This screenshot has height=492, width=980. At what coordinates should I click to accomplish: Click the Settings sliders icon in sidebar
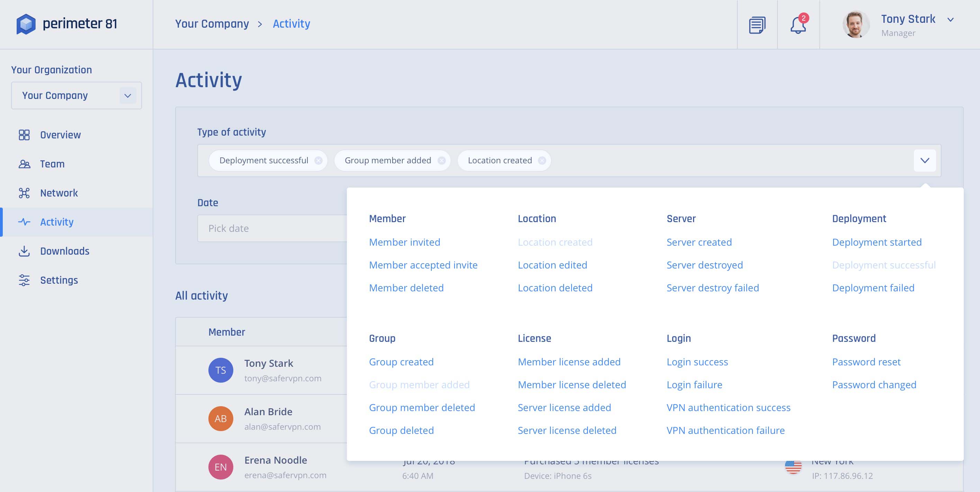pos(24,280)
